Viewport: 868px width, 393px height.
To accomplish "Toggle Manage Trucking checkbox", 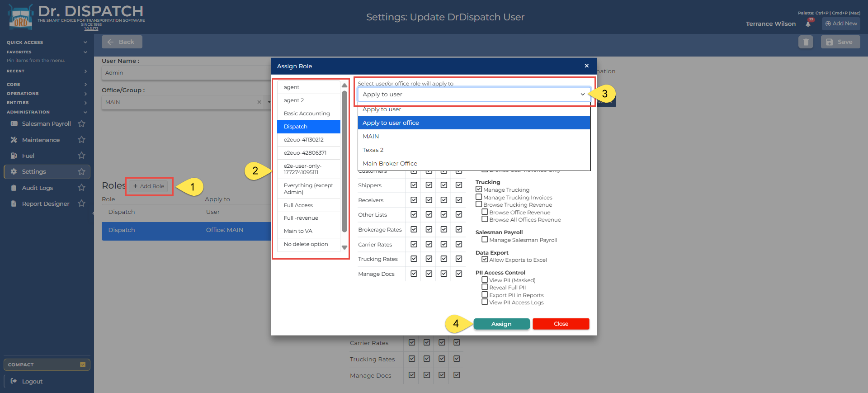I will 479,189.
